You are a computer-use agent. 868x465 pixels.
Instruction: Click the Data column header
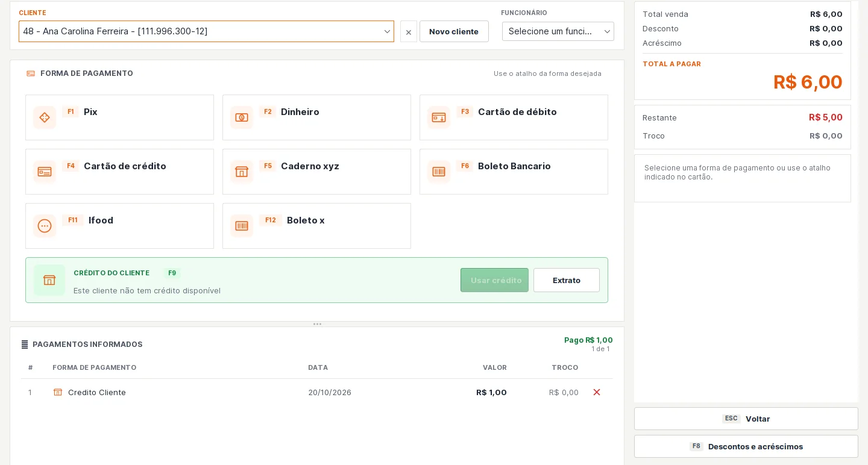pos(318,367)
